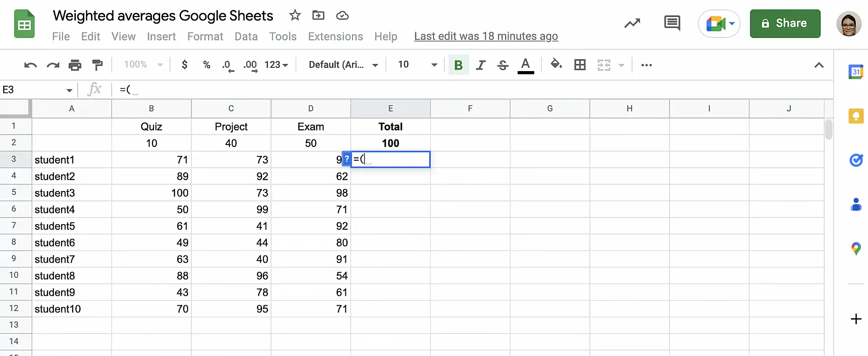Increase decimal places
This screenshot has height=356, width=868.
(250, 65)
